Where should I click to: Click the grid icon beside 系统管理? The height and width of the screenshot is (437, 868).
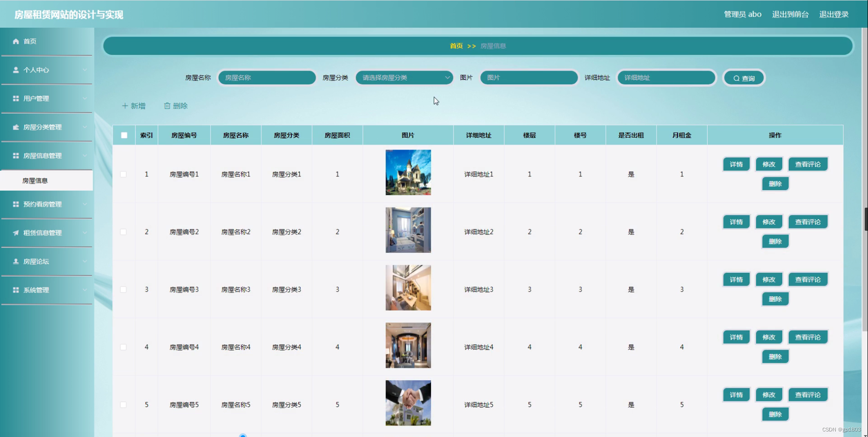point(16,290)
